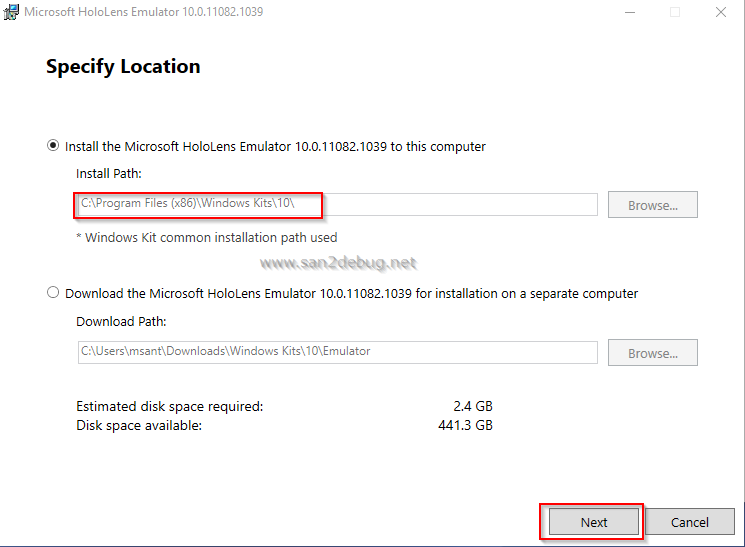Click the Specify Location heading

pos(123,67)
